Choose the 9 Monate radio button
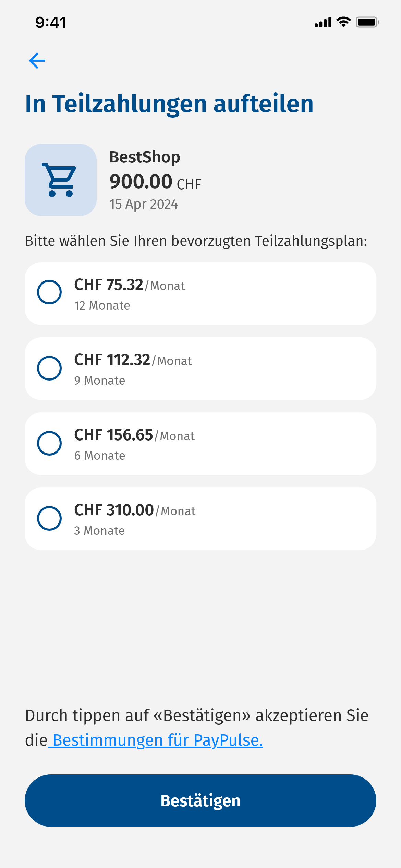The width and height of the screenshot is (401, 868). click(x=49, y=368)
